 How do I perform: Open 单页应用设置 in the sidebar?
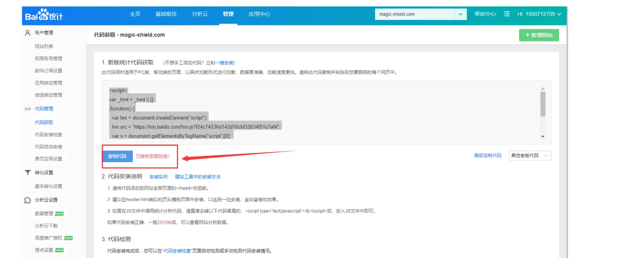tap(49, 159)
